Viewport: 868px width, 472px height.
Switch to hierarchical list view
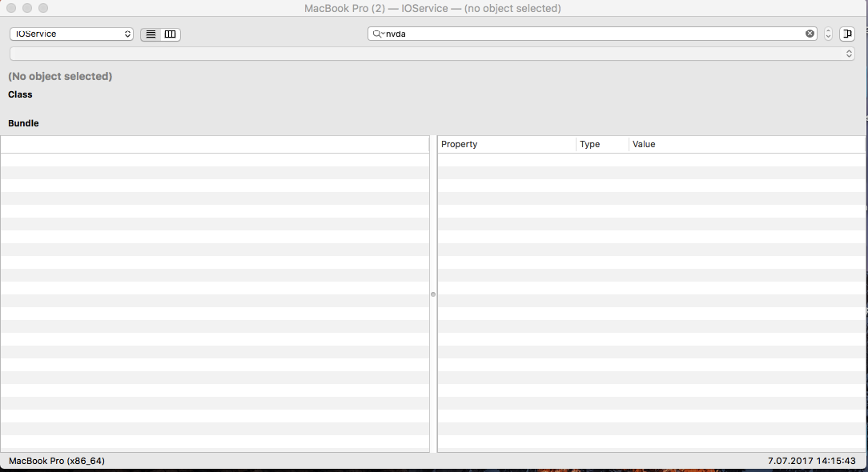click(151, 34)
